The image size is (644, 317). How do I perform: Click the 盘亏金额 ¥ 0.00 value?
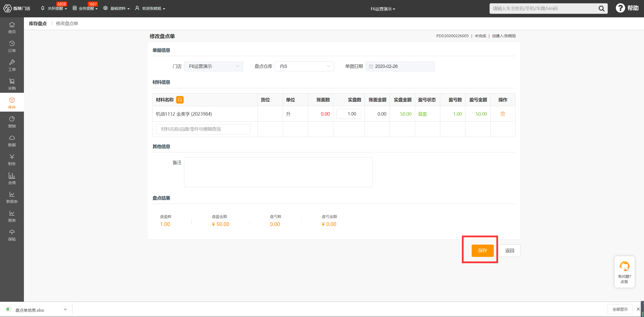click(x=329, y=224)
